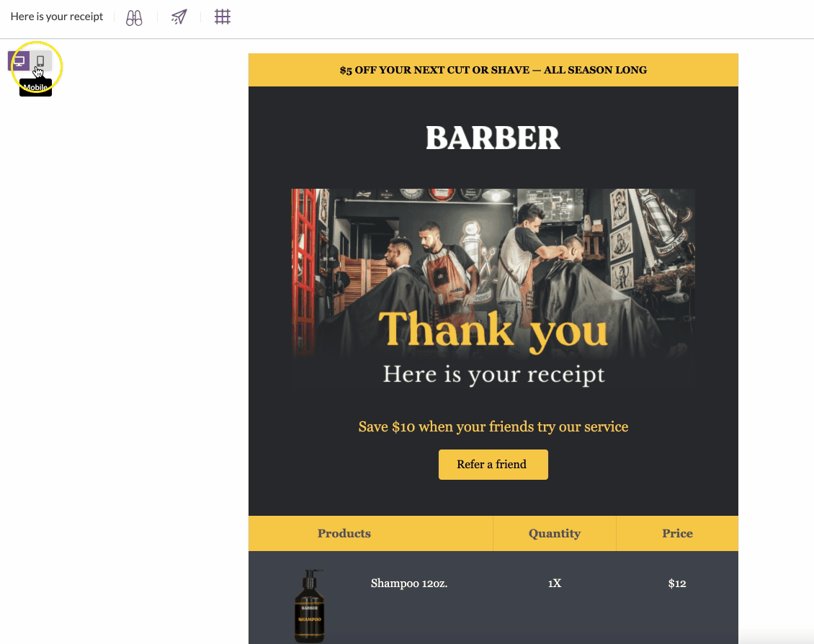This screenshot has height=644, width=814.
Task: Click the Thank you headline text
Action: 493,329
